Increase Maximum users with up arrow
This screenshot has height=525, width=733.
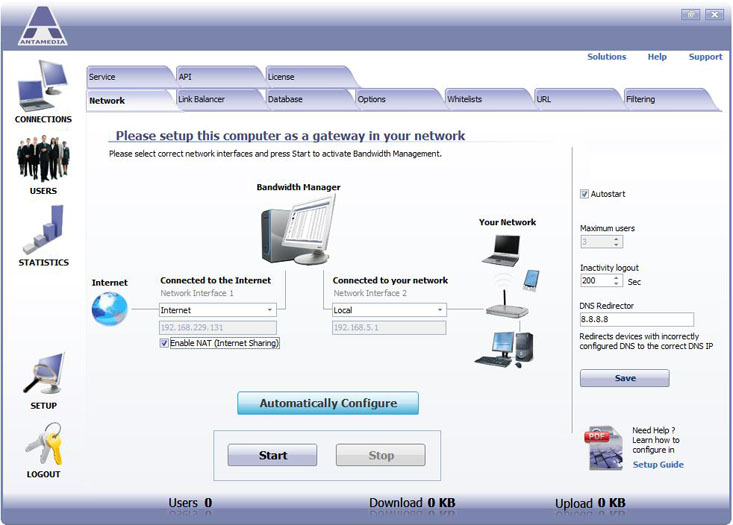click(x=617, y=239)
